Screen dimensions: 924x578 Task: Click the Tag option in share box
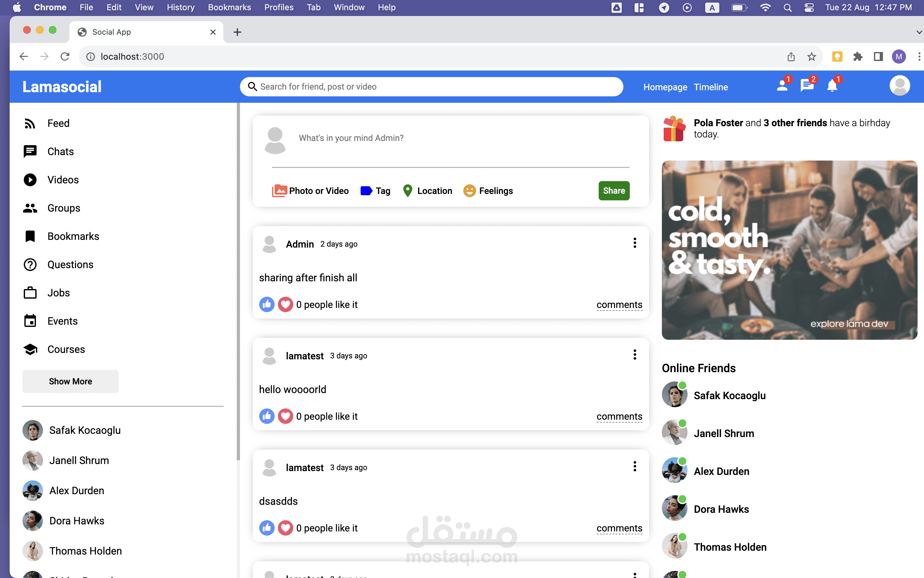375,190
